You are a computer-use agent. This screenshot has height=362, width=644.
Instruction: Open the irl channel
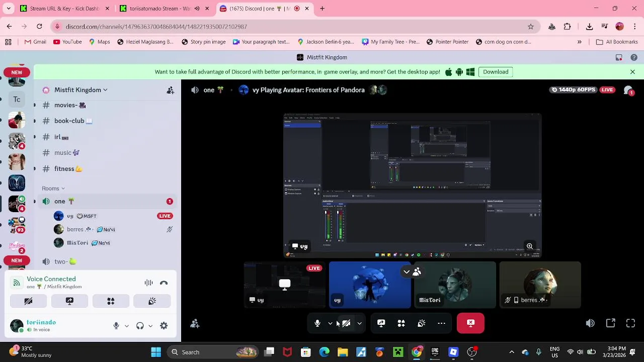click(x=108, y=137)
